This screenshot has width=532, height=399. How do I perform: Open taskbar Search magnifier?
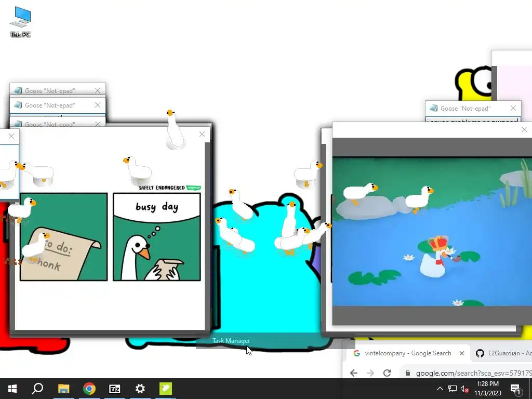pyautogui.click(x=37, y=389)
